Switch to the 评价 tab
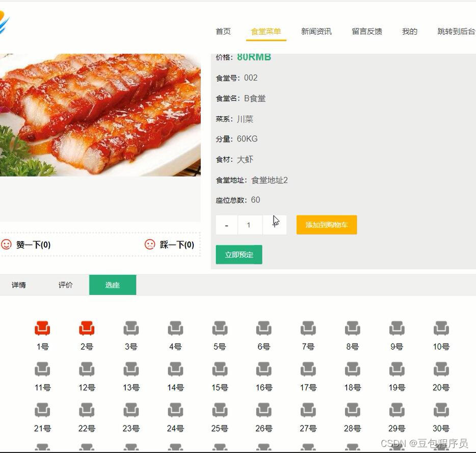Screen dimensions: 476x453 [x=66, y=285]
